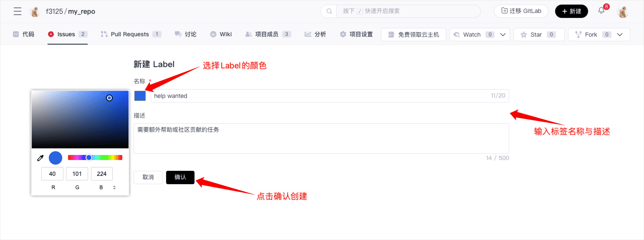Expand the Fork options dropdown
Viewport: 644px width, 240px height.
click(620, 35)
